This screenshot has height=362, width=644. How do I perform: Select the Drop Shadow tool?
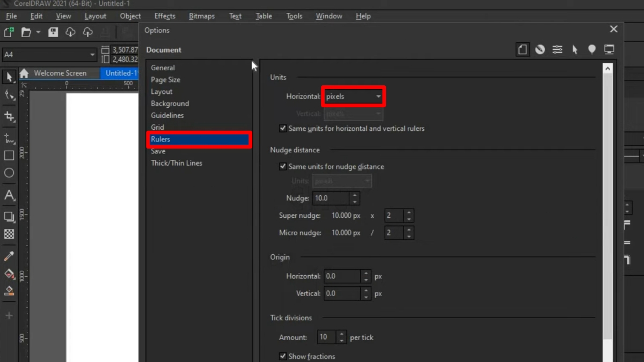9,217
